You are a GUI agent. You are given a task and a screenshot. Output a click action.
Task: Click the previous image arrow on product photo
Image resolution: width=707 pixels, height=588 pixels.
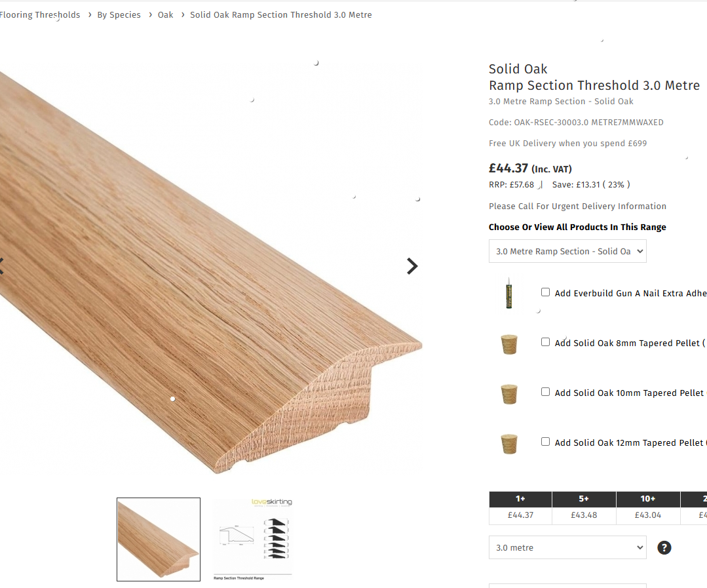tap(1, 266)
